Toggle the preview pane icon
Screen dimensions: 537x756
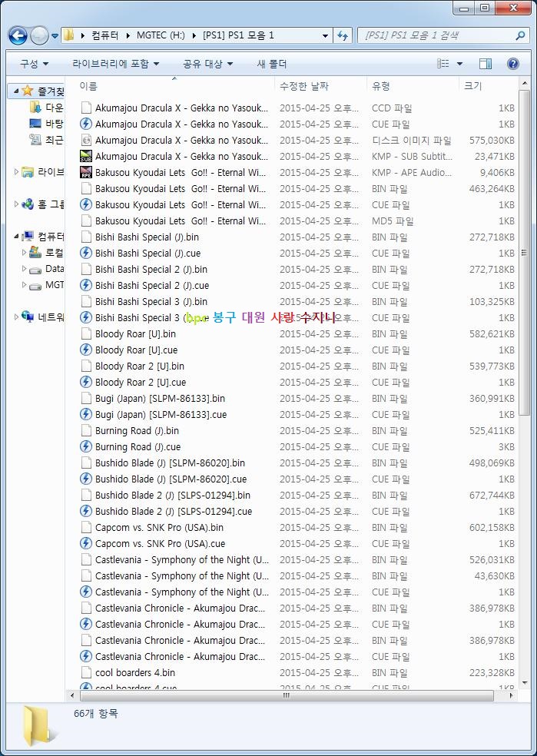486,64
